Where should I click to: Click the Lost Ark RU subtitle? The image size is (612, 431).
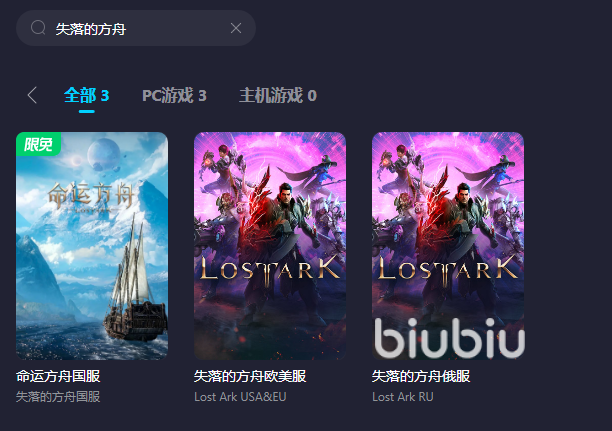coord(403,397)
